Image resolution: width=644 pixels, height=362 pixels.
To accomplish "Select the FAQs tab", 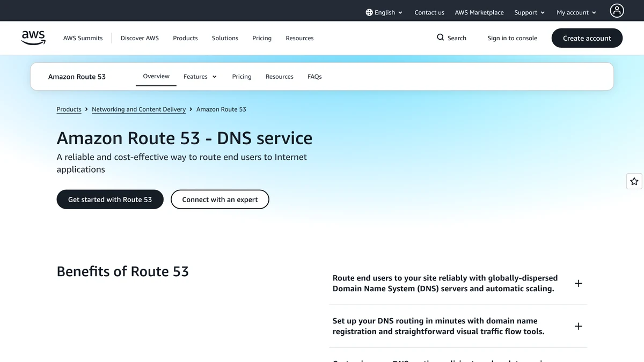I will coord(314,77).
